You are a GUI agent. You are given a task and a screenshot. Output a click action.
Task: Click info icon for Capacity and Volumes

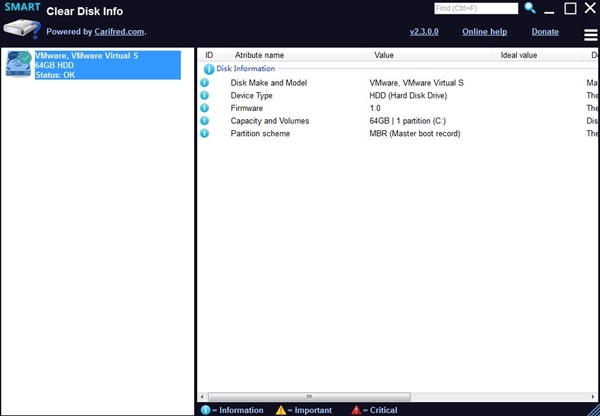coord(205,120)
